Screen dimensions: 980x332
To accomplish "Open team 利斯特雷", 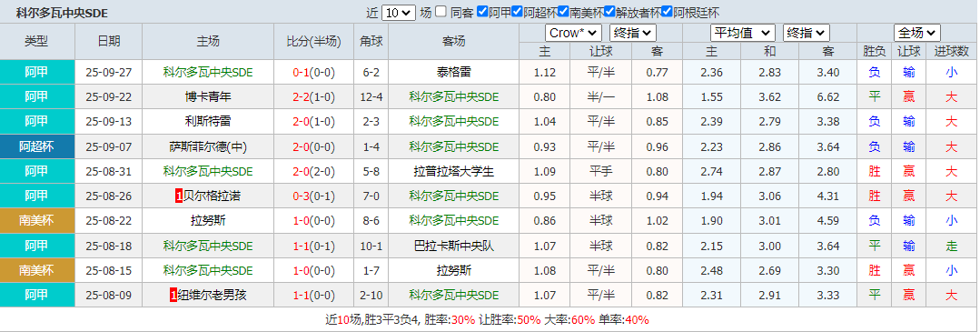I will (x=208, y=122).
